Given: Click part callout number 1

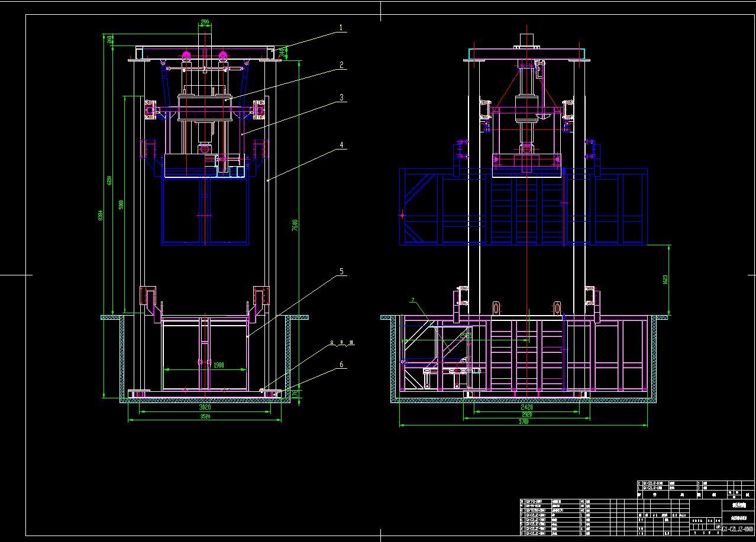Looking at the screenshot, I should pyautogui.click(x=341, y=27).
